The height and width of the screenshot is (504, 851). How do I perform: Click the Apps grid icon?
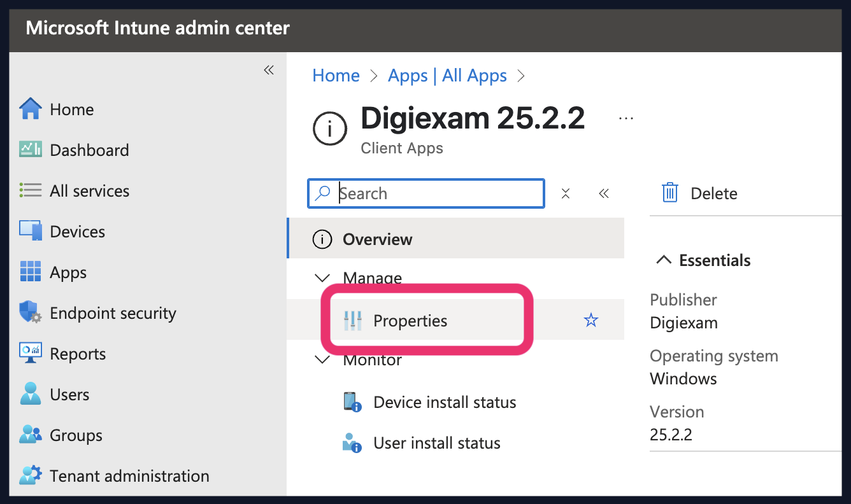pos(31,272)
